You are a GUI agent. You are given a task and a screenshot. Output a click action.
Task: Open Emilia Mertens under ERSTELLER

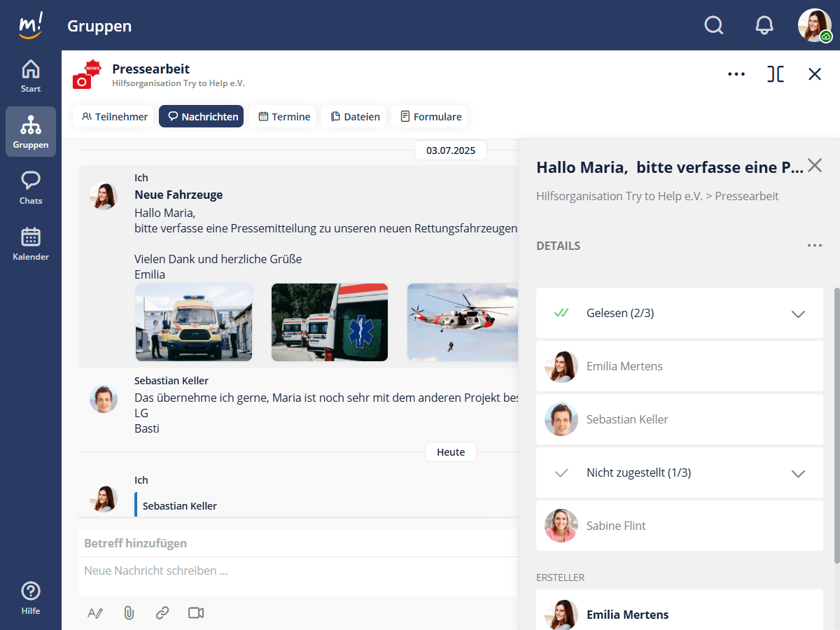pos(680,610)
